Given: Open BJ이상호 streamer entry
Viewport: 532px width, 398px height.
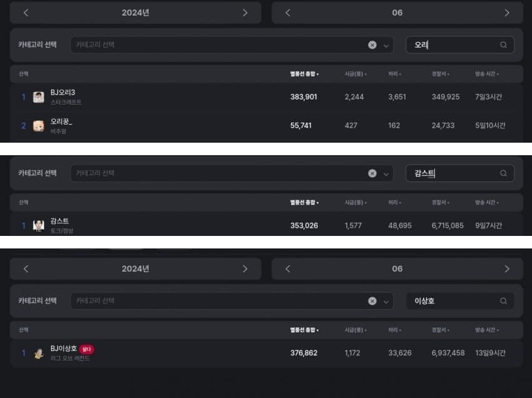Looking at the screenshot, I should 267,353.
